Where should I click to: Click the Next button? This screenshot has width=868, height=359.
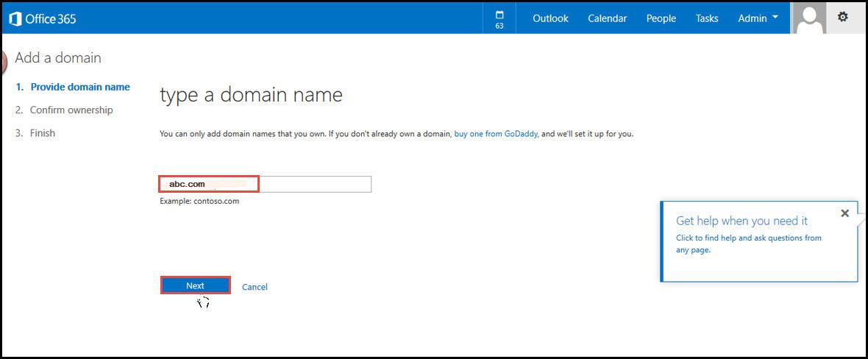(x=196, y=285)
